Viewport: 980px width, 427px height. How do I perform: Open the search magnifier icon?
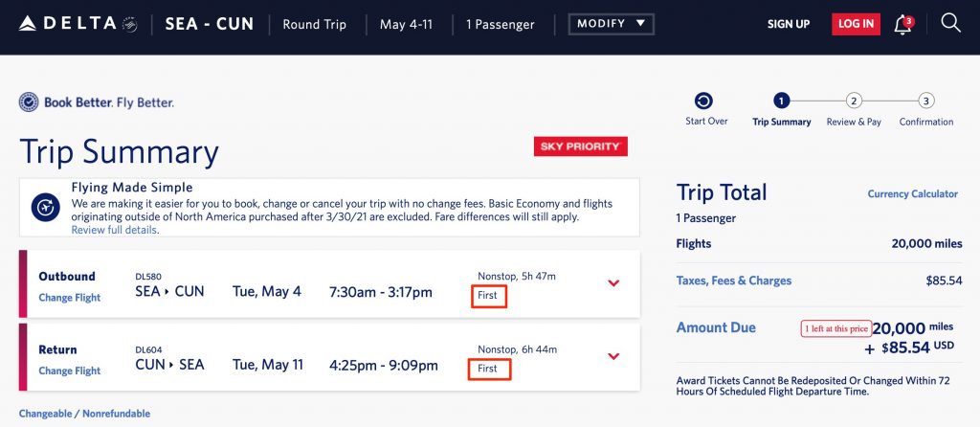coord(950,23)
